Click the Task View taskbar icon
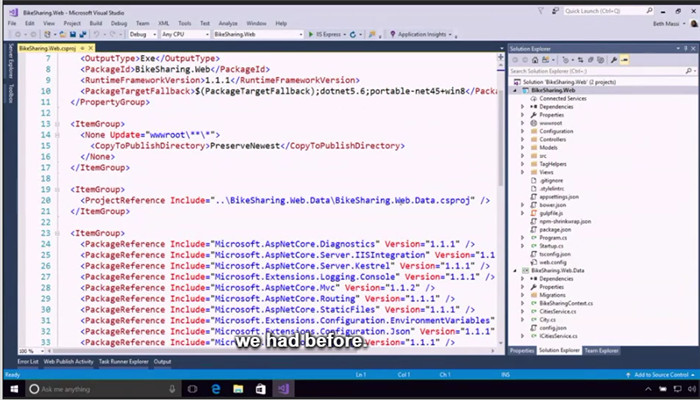The image size is (700, 400). 192,389
